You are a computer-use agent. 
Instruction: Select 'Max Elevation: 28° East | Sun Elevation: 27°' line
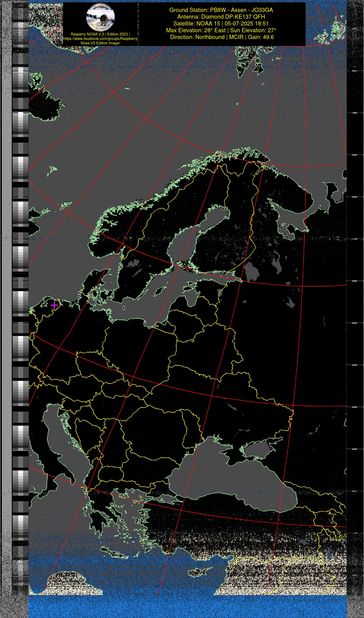221,30
